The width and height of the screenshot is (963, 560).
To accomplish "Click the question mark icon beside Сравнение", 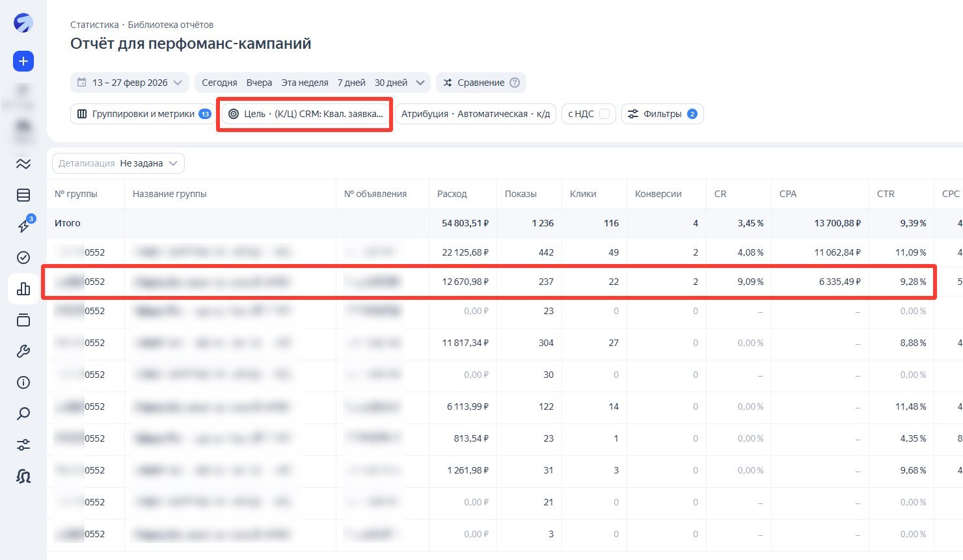I will click(x=515, y=83).
